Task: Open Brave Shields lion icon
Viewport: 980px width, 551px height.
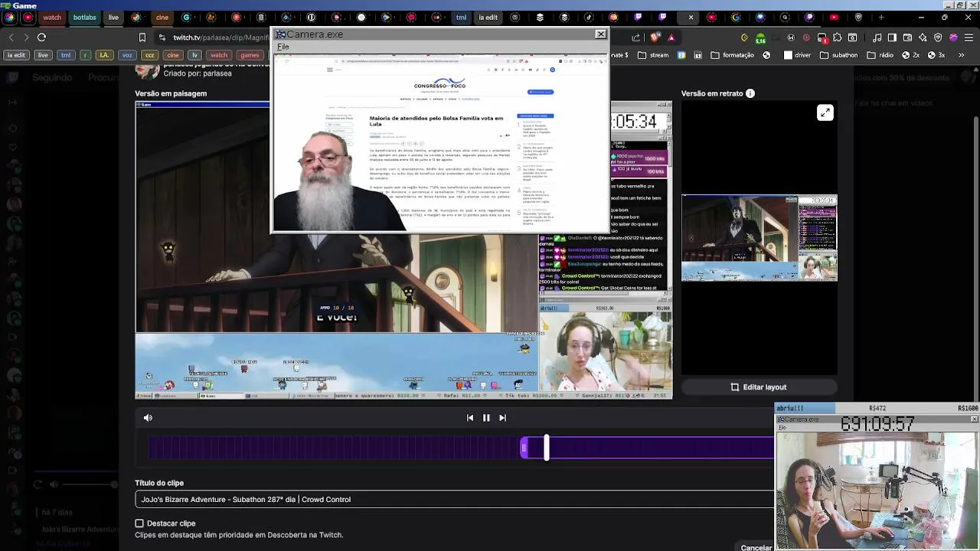Action: click(x=655, y=37)
